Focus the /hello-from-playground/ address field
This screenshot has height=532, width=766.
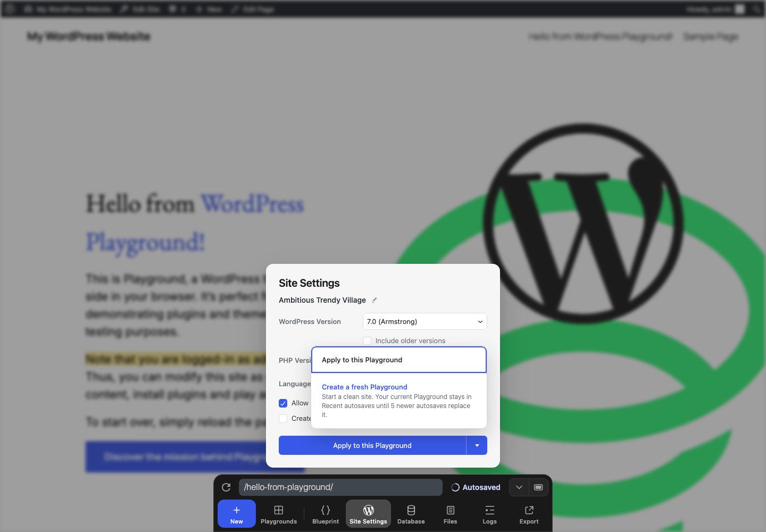tap(340, 487)
